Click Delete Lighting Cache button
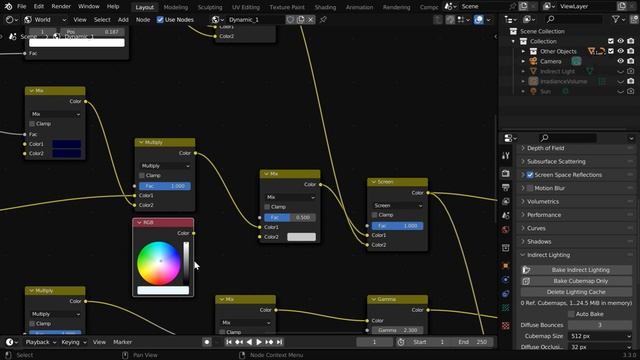 (x=576, y=292)
